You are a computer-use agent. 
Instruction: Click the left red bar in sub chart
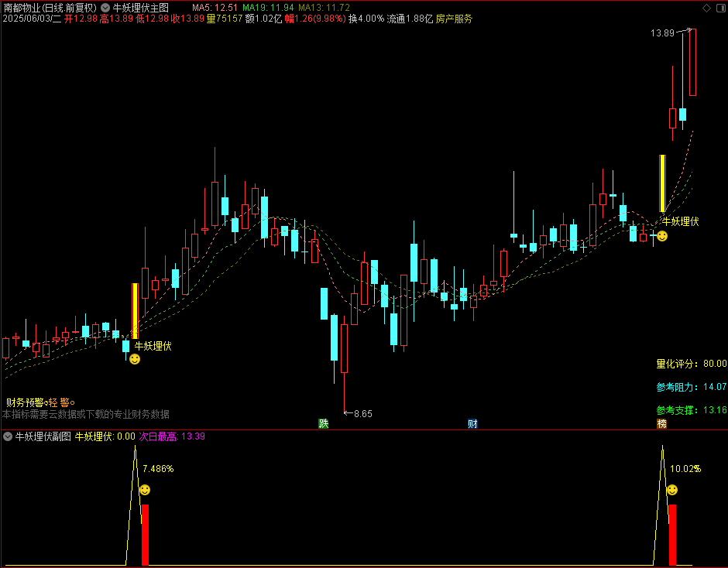pos(146,535)
